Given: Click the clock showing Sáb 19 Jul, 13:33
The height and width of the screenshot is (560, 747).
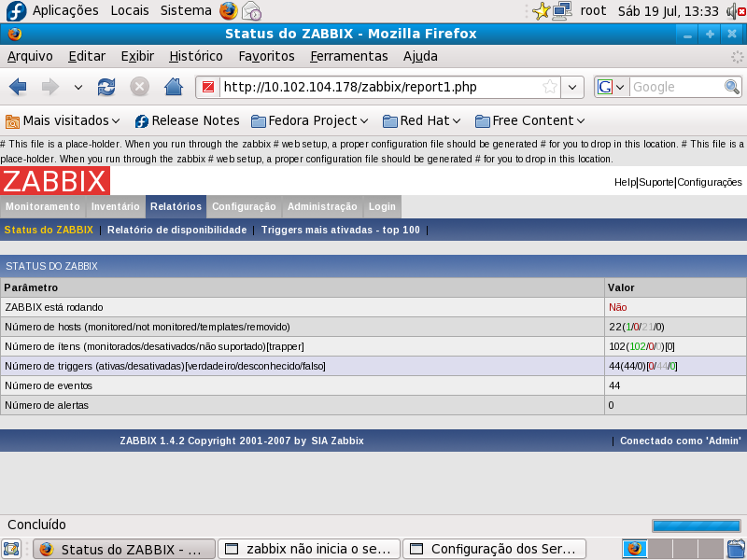Looking at the screenshot, I should [668, 11].
